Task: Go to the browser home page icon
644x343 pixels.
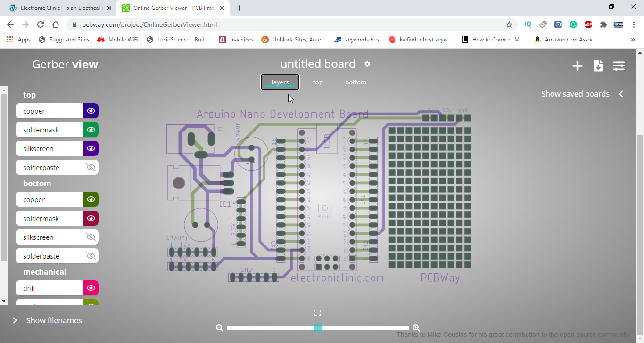Action: pyautogui.click(x=56, y=24)
